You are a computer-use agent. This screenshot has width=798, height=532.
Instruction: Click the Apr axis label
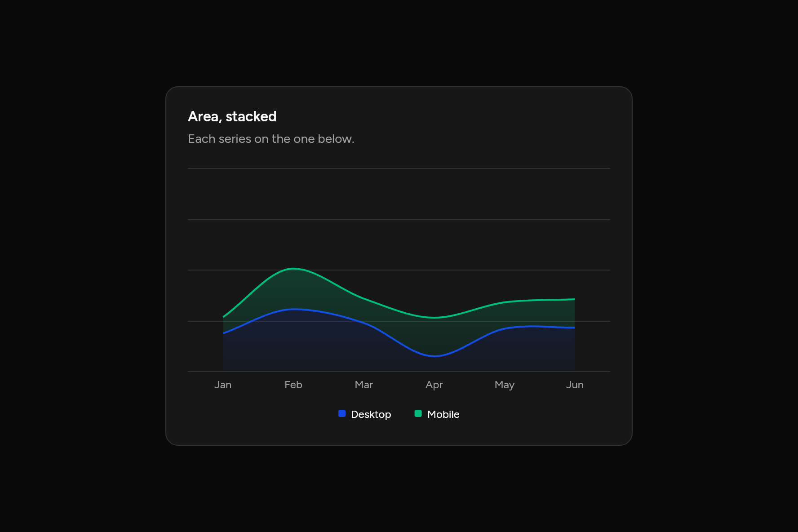pos(434,385)
